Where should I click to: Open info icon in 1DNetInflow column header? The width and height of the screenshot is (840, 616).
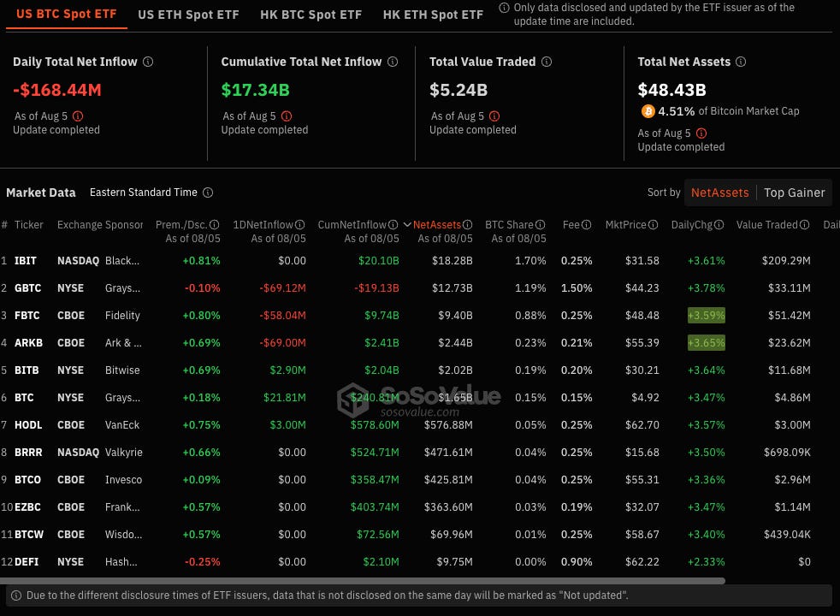[300, 224]
